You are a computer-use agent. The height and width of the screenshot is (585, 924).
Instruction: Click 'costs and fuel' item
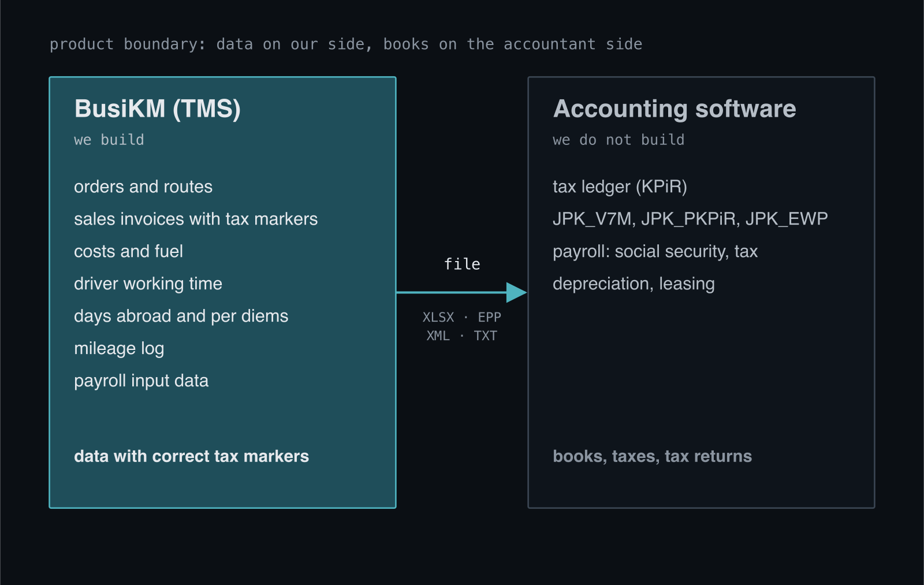pos(128,251)
